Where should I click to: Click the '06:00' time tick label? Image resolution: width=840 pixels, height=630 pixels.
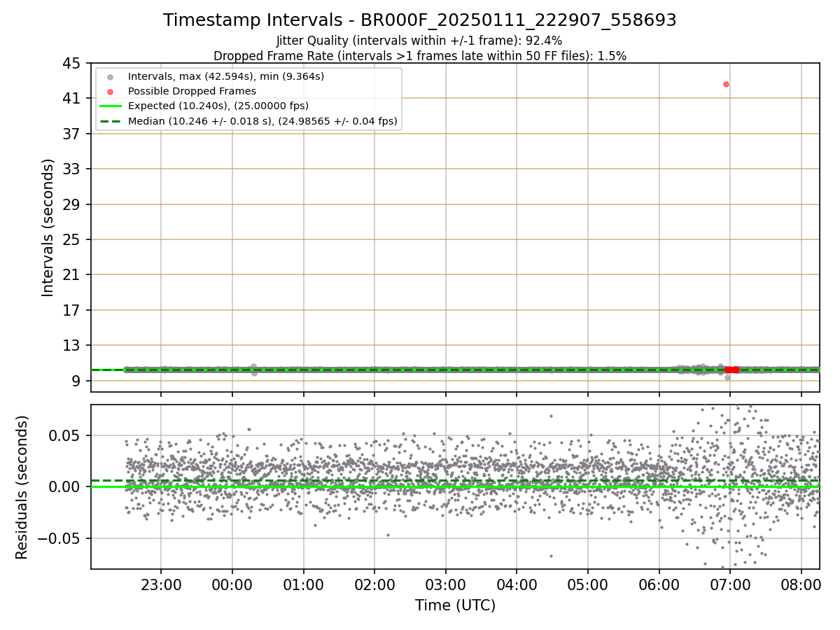659,584
